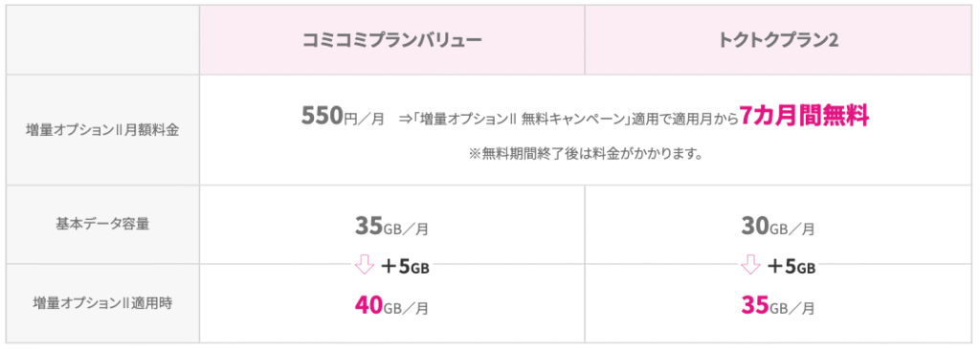Screen dimensions: 980x350
Task: Click the empty top-left header cell
Action: click(x=103, y=40)
